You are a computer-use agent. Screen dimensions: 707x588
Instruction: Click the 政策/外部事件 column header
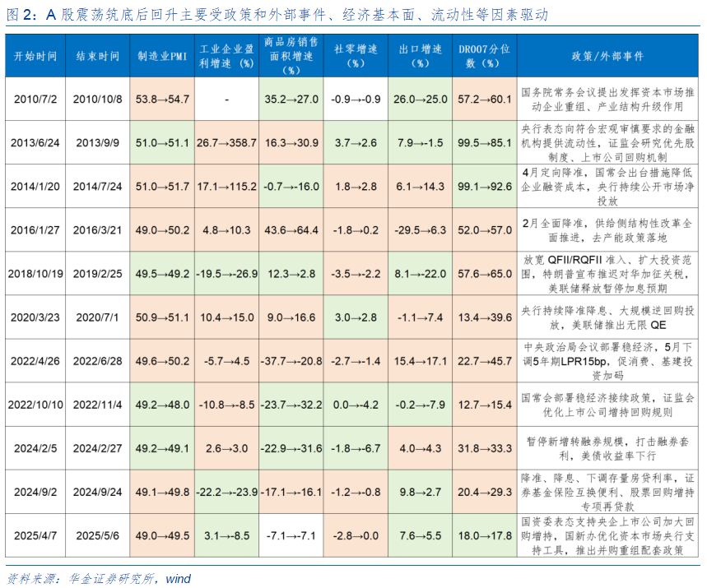(607, 56)
